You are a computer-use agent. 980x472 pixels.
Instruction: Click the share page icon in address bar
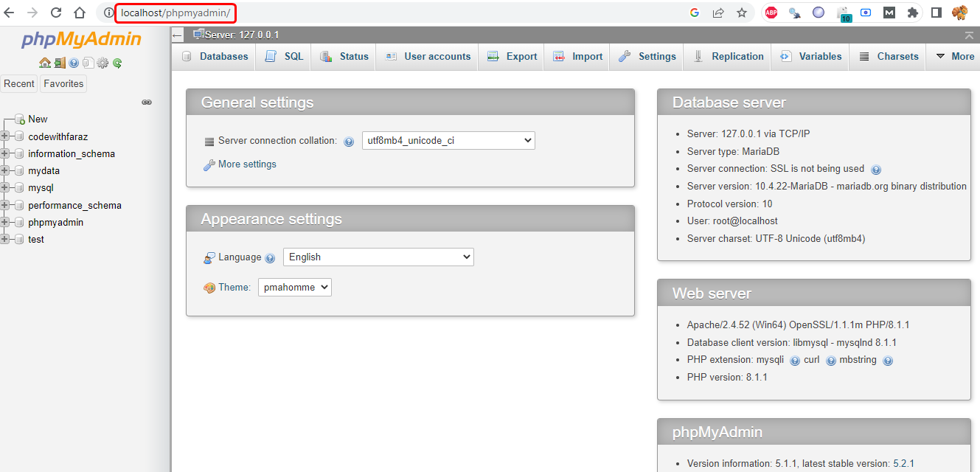pos(718,13)
